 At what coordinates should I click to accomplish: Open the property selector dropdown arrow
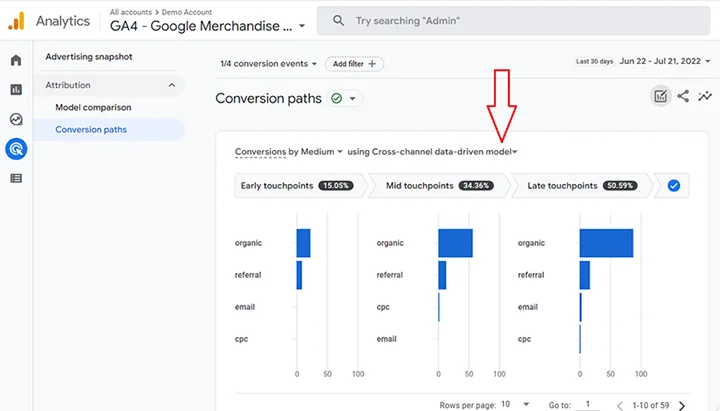pos(302,26)
